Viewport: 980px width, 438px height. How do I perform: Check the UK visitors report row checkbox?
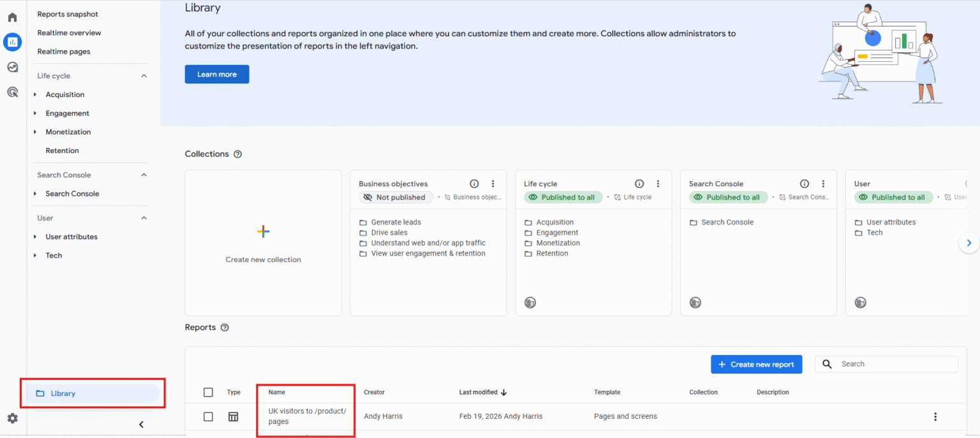[x=208, y=417]
